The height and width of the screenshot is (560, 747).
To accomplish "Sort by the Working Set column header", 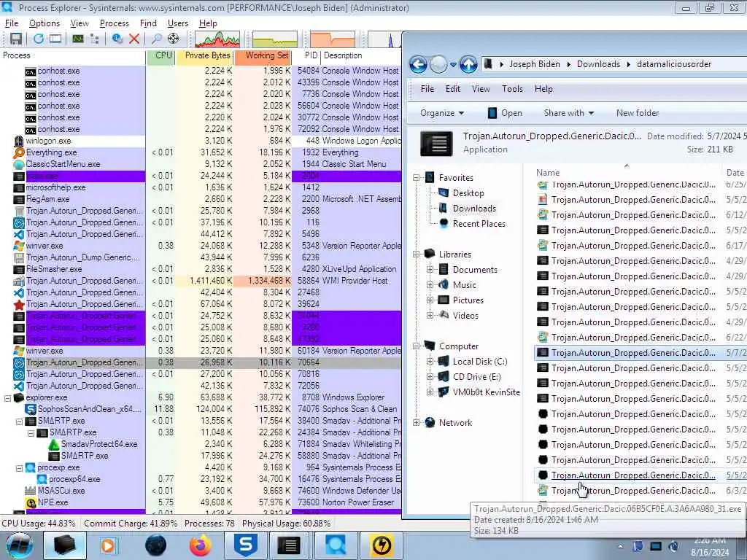I will click(x=263, y=55).
